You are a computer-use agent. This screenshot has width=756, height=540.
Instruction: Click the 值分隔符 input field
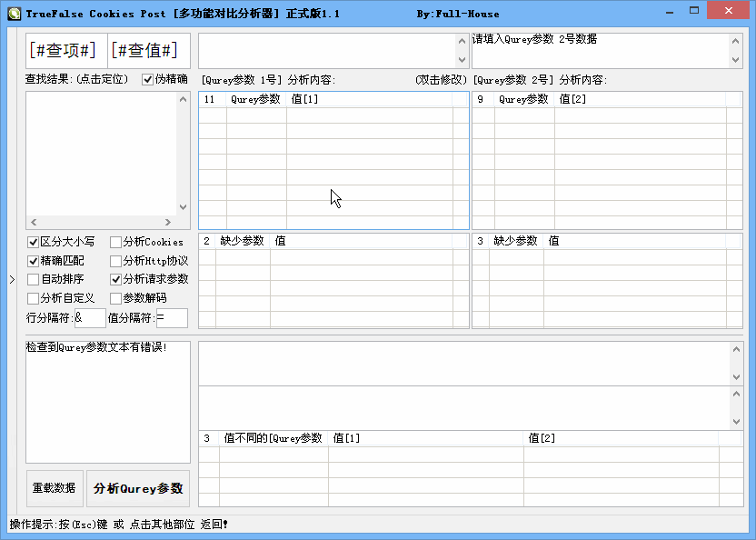tap(171, 318)
